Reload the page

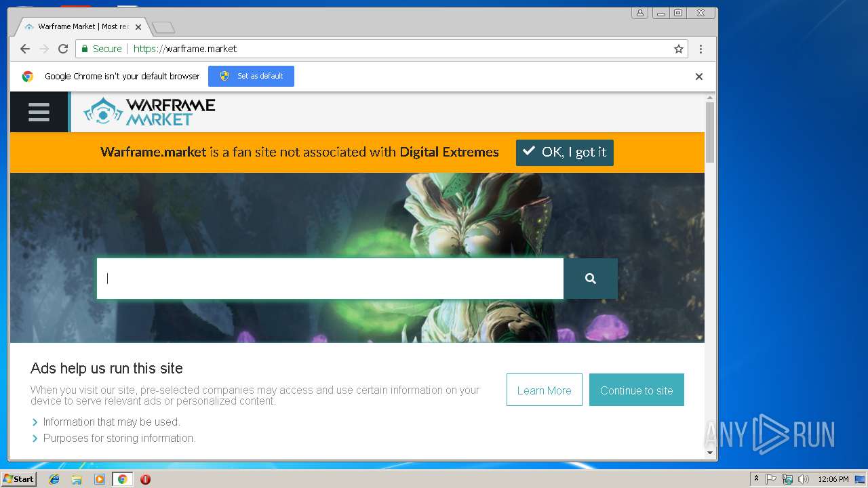[63, 49]
